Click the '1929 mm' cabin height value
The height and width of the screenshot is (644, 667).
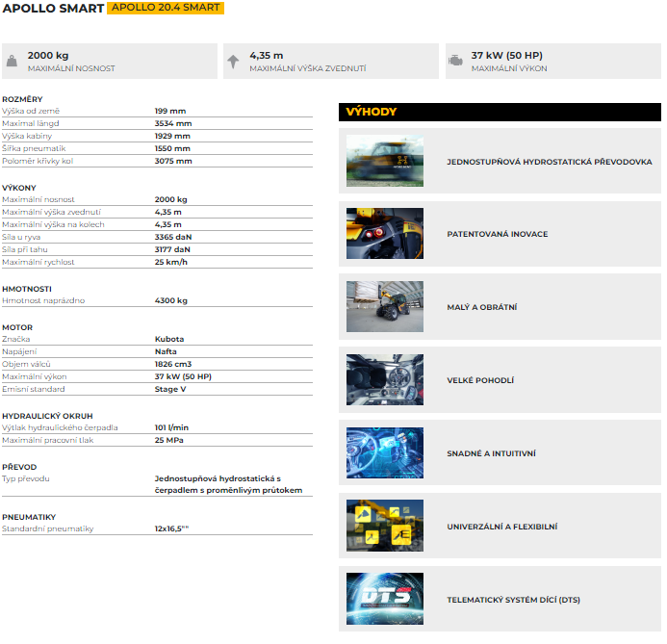point(172,136)
